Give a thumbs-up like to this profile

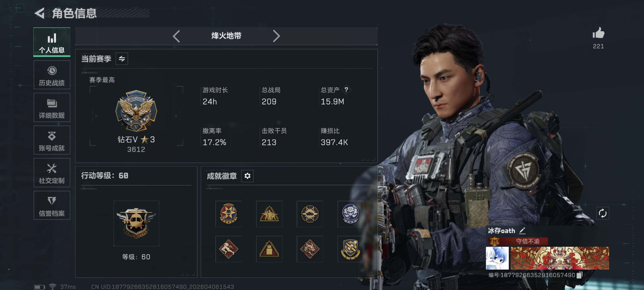[598, 33]
